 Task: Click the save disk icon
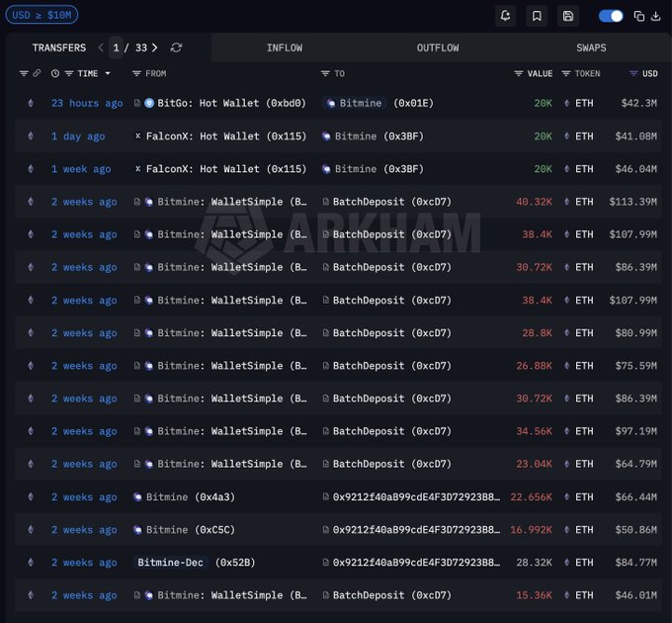567,16
